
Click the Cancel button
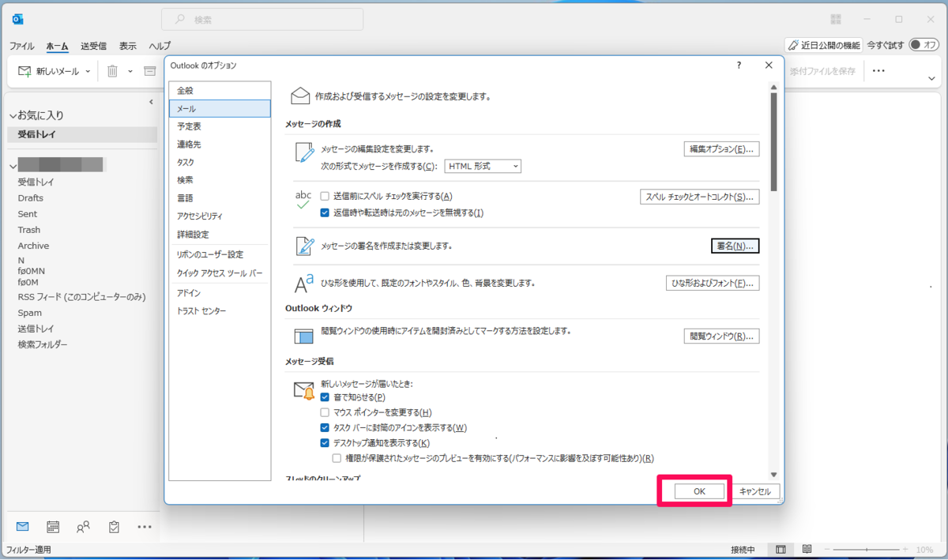click(754, 491)
